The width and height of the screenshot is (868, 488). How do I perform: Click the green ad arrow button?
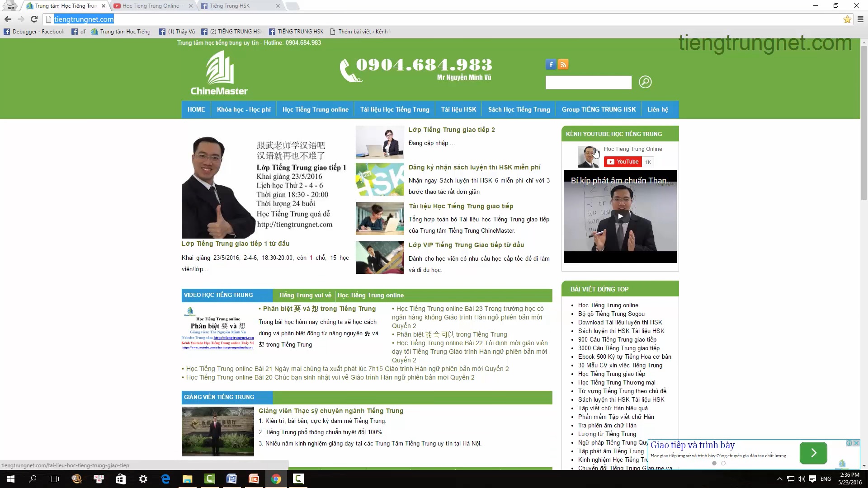[813, 453]
